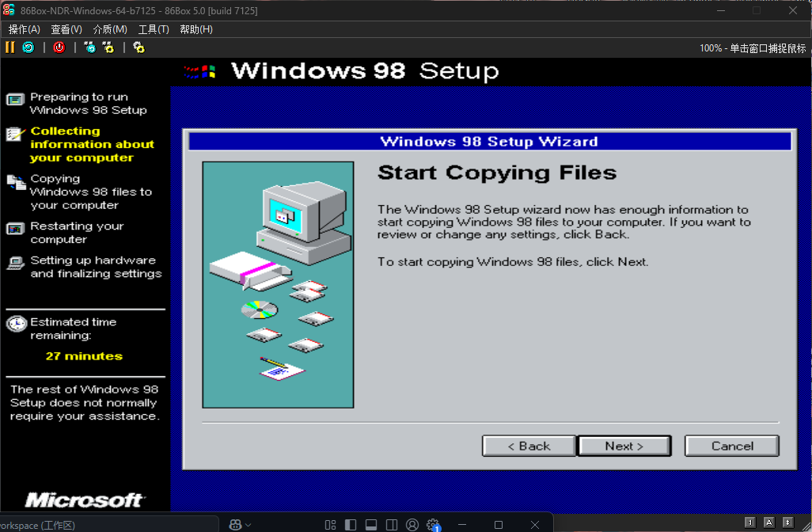
Task: Open the 介质(M) menu
Action: point(110,29)
